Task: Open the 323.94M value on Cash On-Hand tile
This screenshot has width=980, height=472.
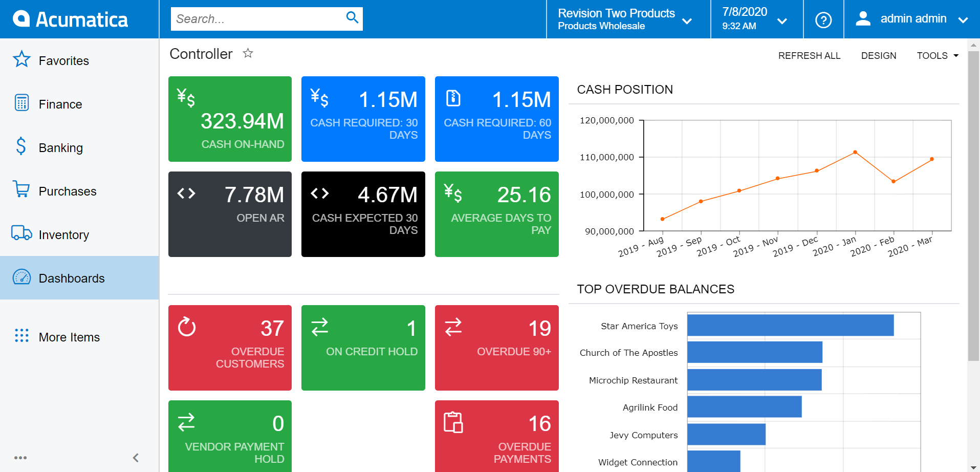Action: coord(242,121)
